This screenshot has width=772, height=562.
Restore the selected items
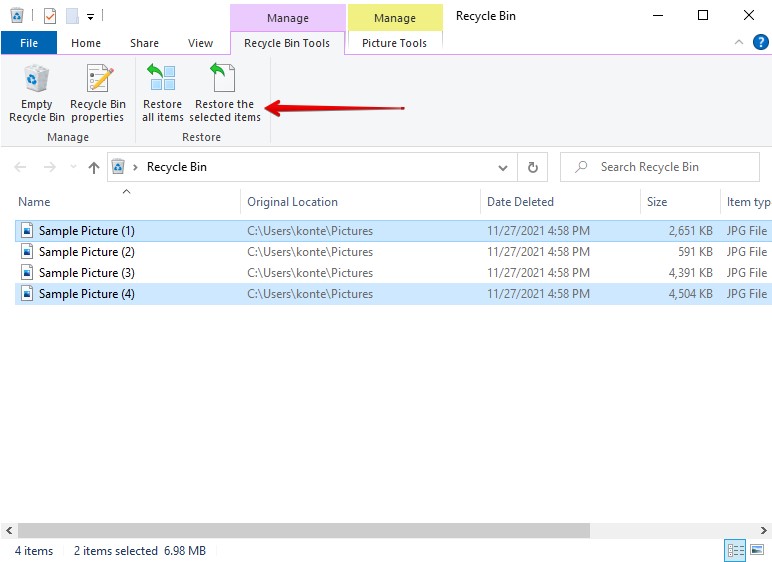[225, 94]
